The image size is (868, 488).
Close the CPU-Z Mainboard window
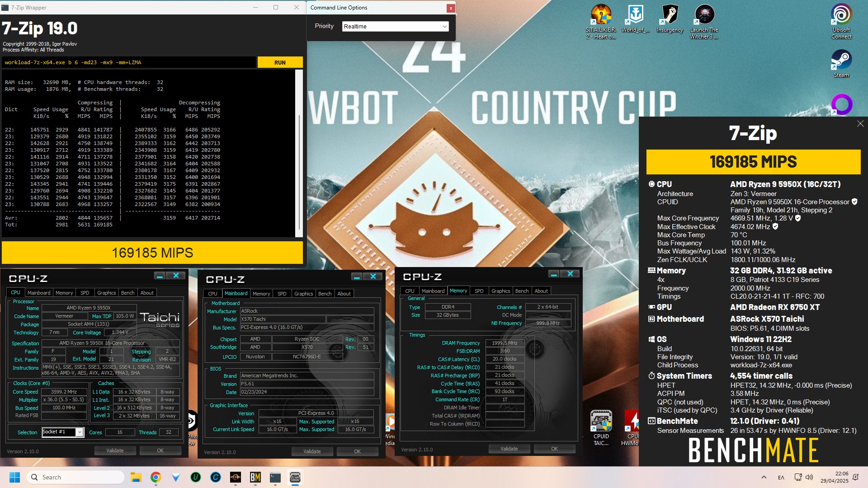point(373,276)
